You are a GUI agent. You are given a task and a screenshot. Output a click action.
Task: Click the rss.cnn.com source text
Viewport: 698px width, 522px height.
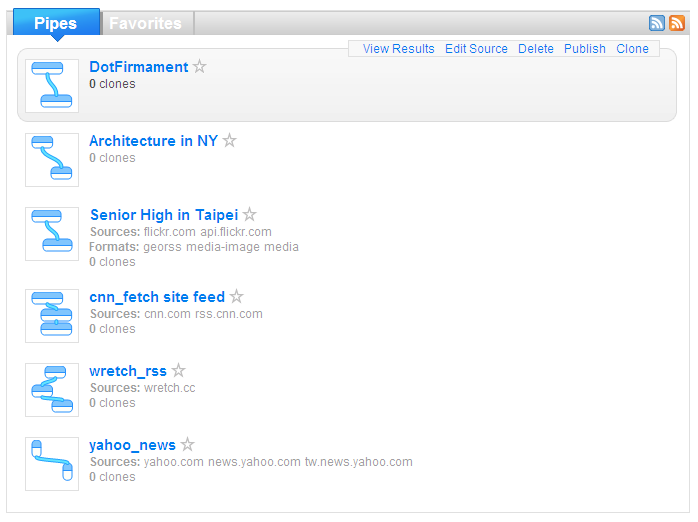(x=229, y=314)
